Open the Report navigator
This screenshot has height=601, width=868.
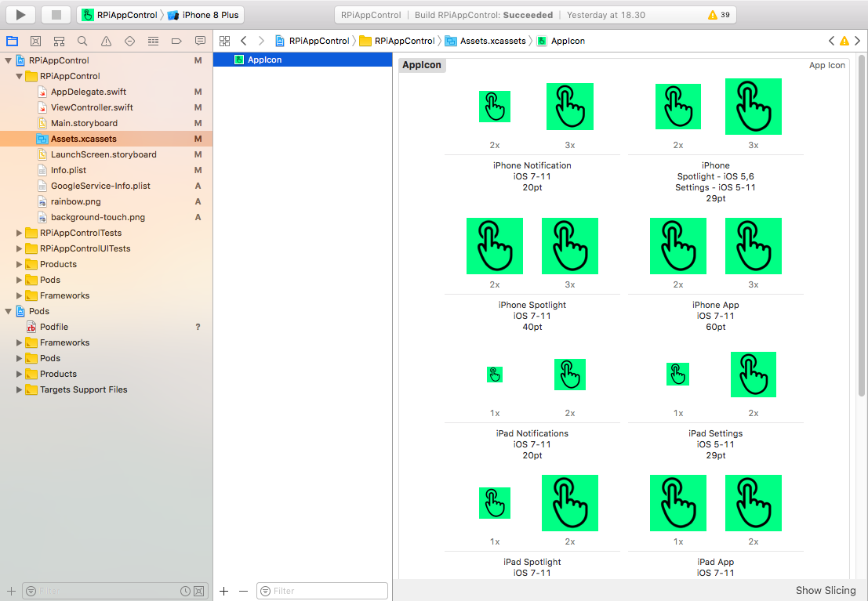[x=200, y=40]
